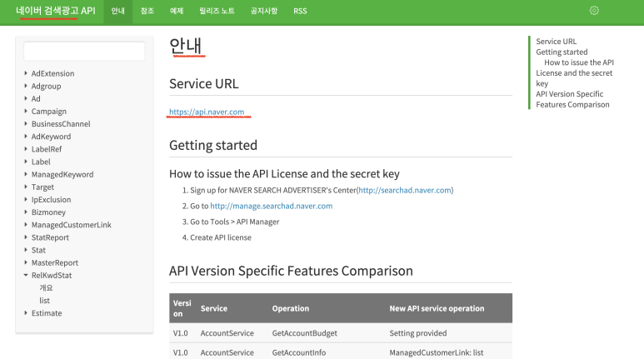The image size is (644, 359).
Task: Open list under RelKwdStat
Action: 44,301
